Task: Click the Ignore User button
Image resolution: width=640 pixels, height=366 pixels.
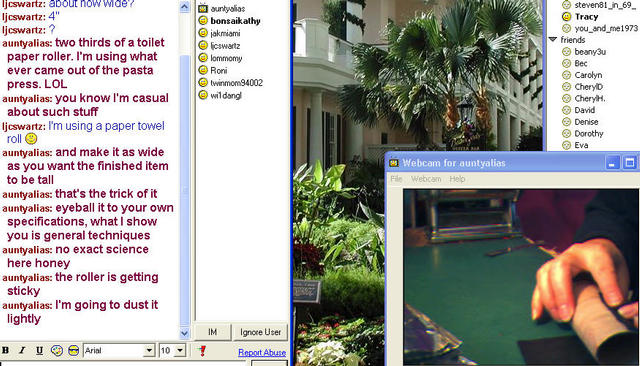Action: click(260, 332)
